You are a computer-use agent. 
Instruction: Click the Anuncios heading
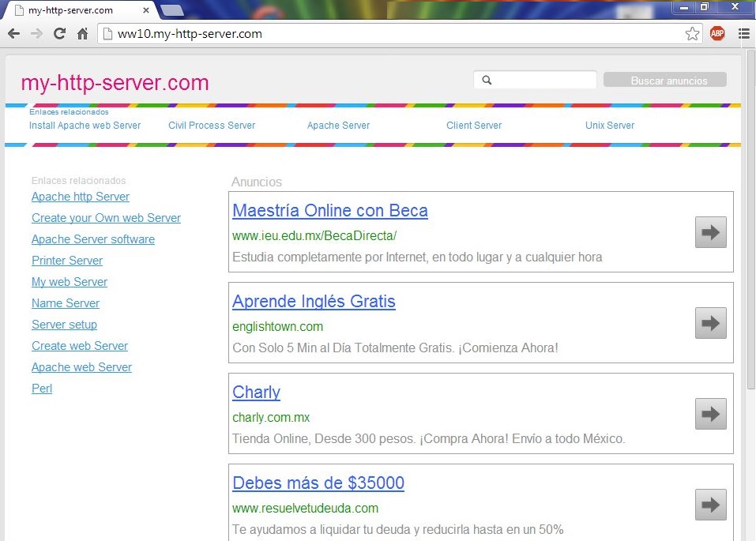coord(257,182)
